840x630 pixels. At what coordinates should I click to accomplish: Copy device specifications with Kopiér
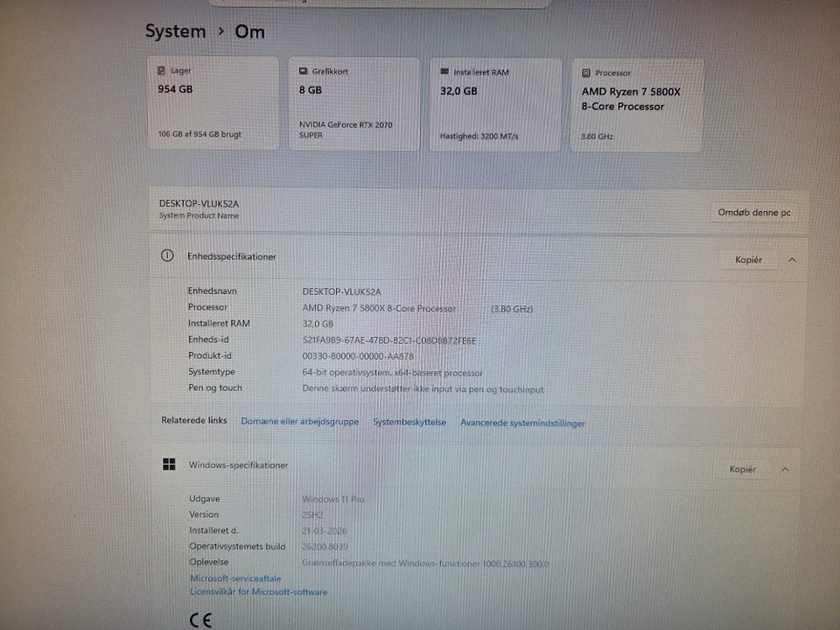(748, 260)
